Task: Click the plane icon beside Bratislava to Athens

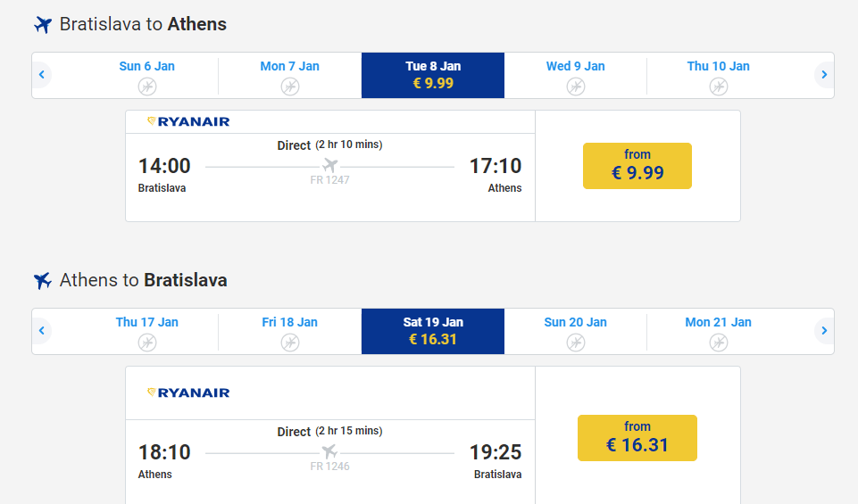Action: (x=43, y=25)
